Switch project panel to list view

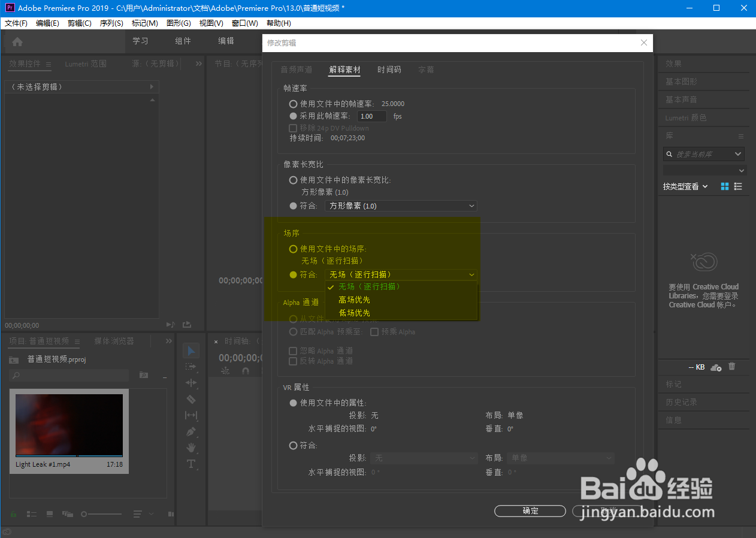[x=32, y=514]
